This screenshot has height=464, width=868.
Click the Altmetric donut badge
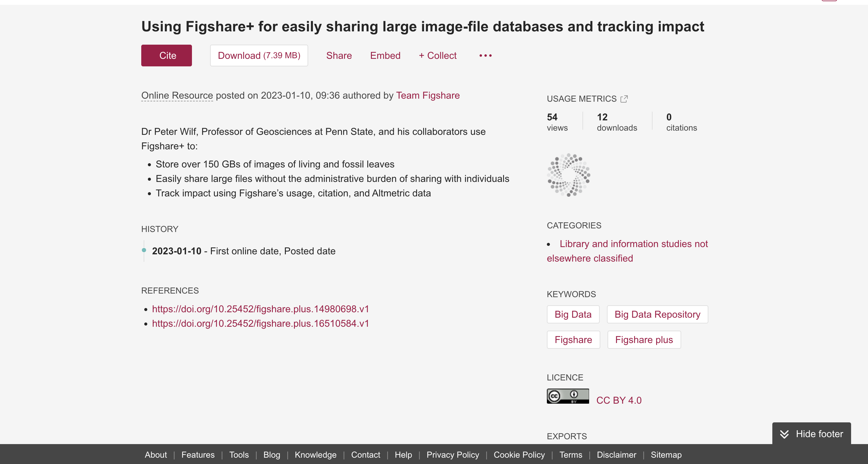click(568, 175)
